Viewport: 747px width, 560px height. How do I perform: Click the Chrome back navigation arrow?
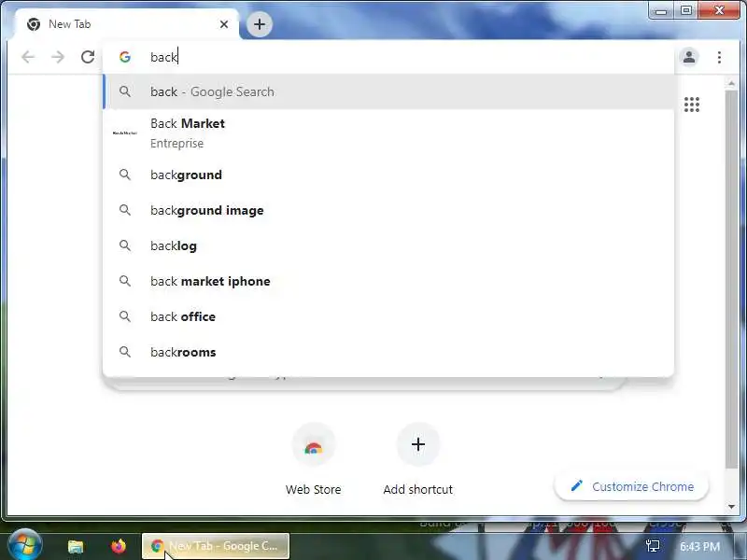(28, 57)
